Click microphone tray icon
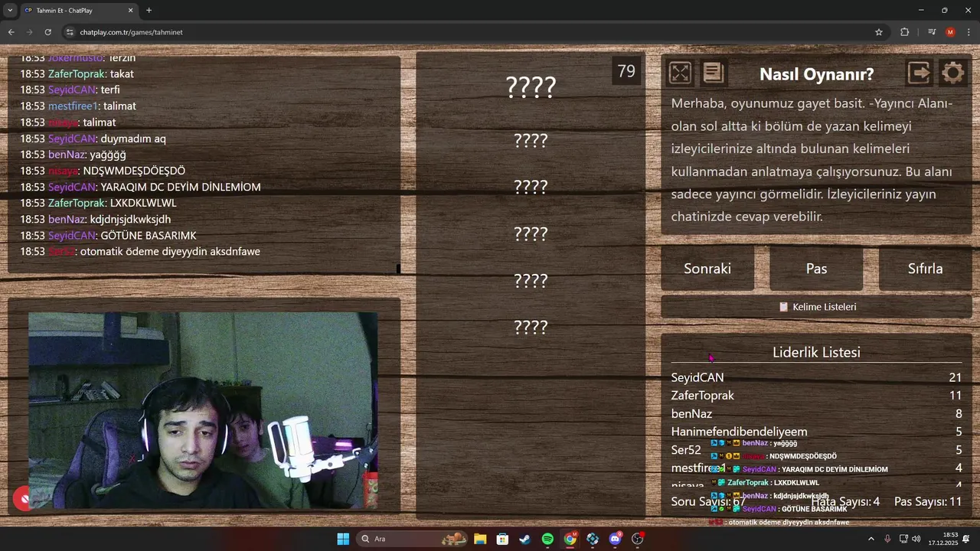The width and height of the screenshot is (980, 551). click(x=887, y=539)
